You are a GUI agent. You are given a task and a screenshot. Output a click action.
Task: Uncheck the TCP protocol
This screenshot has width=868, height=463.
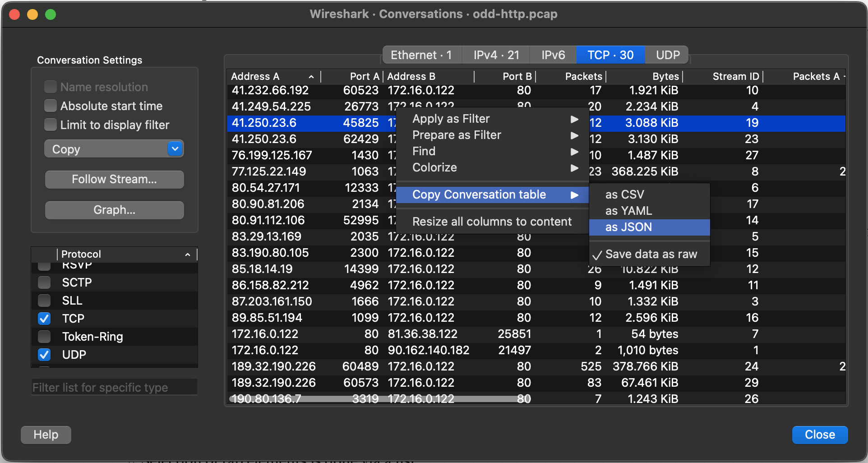(44, 318)
